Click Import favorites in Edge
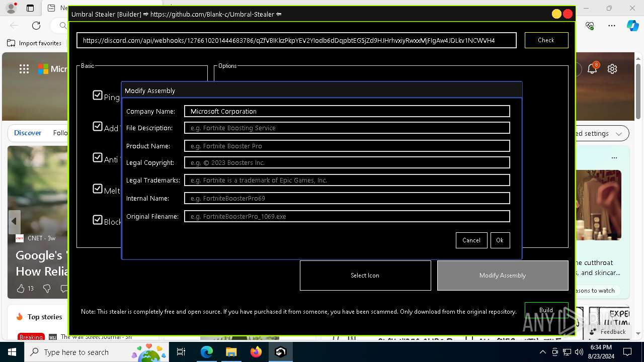This screenshot has height=362, width=644. coord(35,43)
